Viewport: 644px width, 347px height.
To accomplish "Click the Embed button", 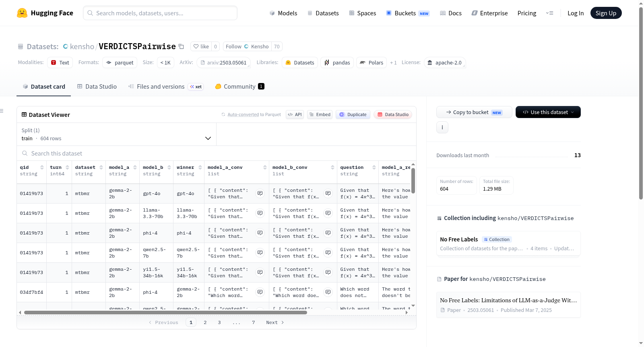I will coord(320,114).
